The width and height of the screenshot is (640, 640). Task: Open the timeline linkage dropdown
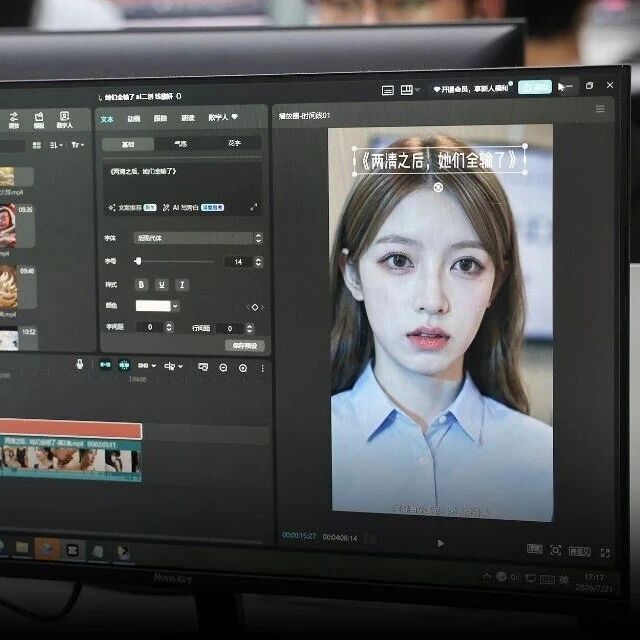pos(147,365)
